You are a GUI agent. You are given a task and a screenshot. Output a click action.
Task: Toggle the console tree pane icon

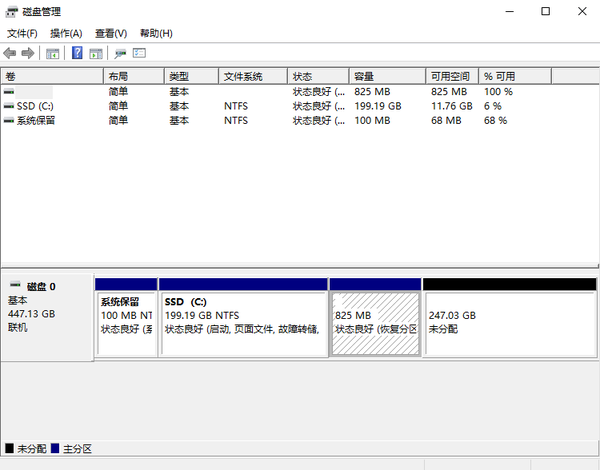click(x=52, y=54)
